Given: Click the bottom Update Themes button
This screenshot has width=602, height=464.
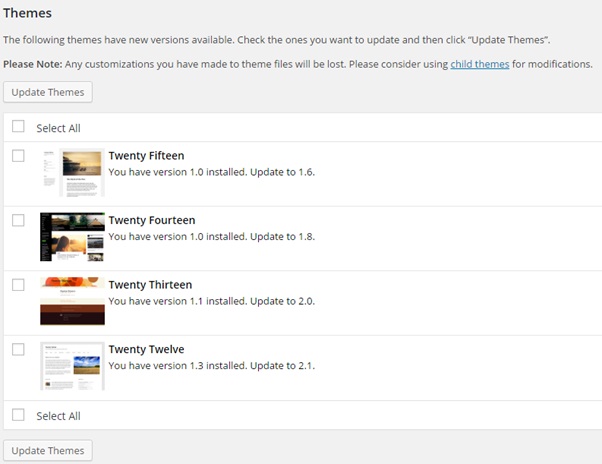Looking at the screenshot, I should click(x=48, y=450).
